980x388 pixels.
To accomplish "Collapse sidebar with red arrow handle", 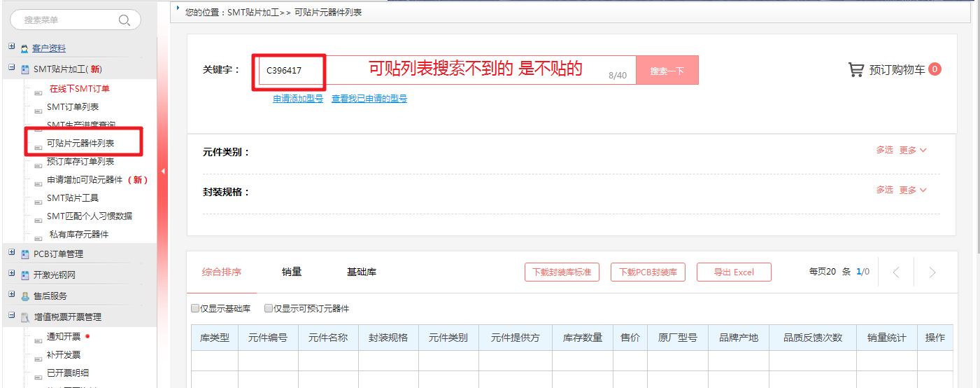I will [x=162, y=171].
